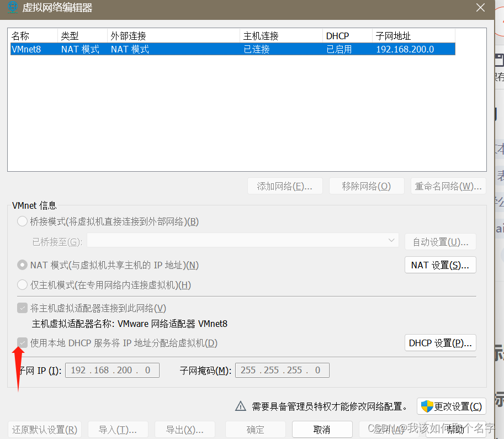This screenshot has height=439, width=504.
Task: Click the 子网地址 column header
Action: (x=414, y=36)
